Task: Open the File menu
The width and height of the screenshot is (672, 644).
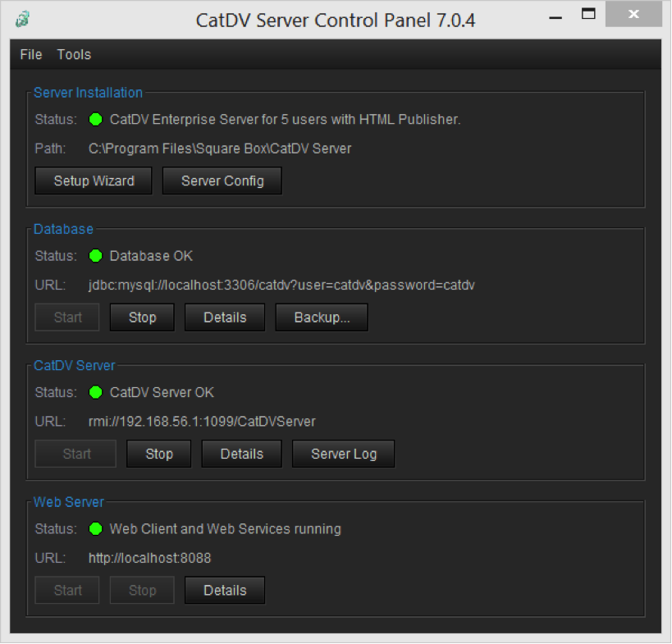Action: click(31, 55)
